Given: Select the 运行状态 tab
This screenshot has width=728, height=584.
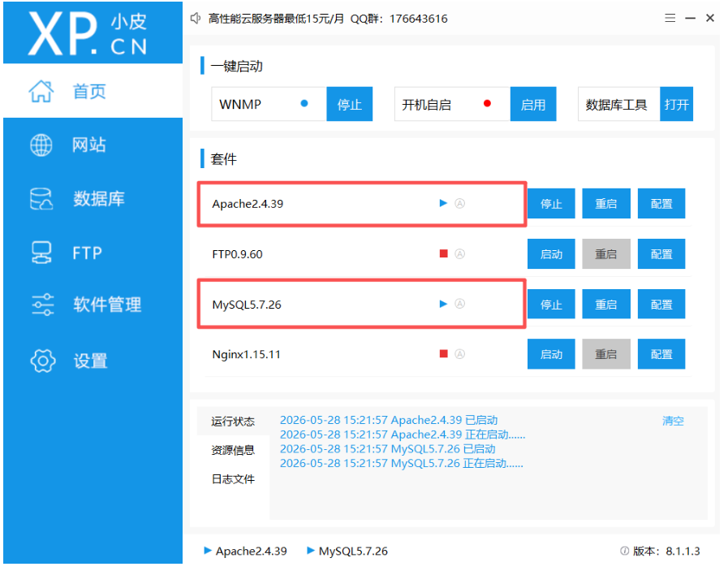Looking at the screenshot, I should 233,422.
